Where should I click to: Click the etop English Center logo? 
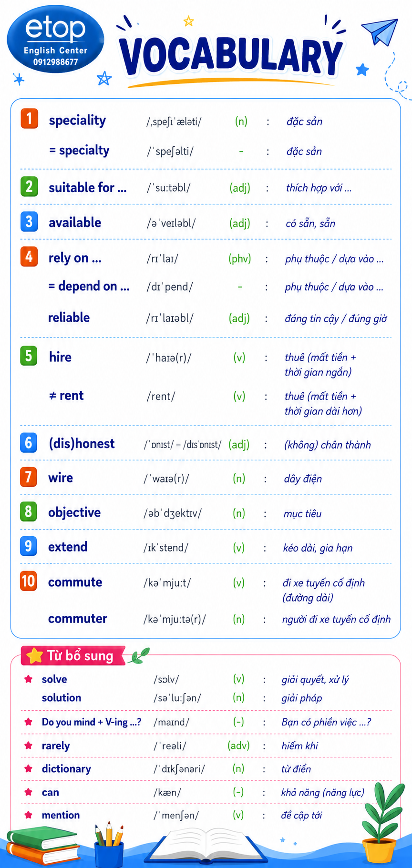coord(55,39)
